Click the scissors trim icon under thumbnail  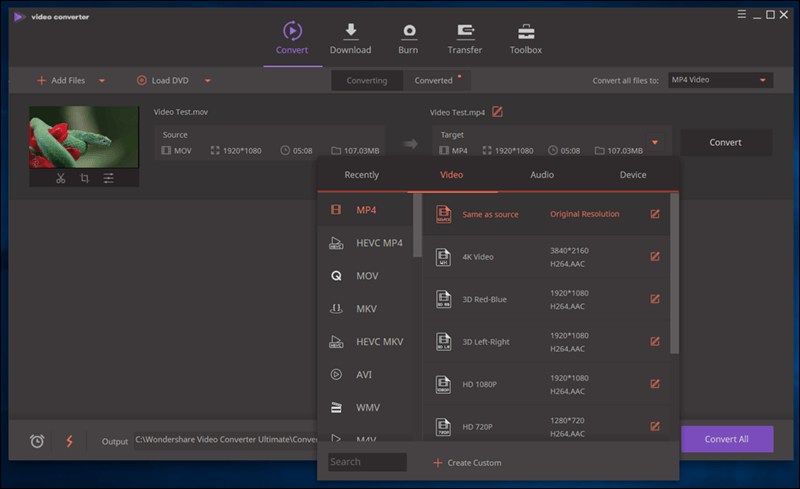(x=61, y=178)
